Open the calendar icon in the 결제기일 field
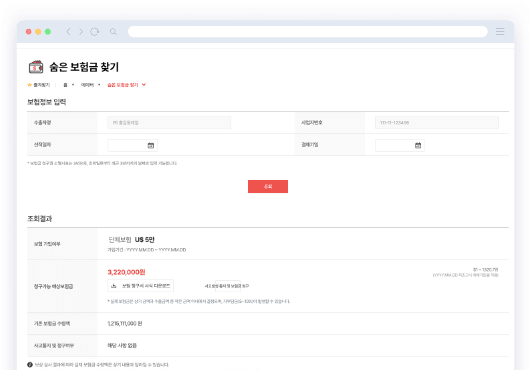The image size is (530, 370). [x=418, y=145]
